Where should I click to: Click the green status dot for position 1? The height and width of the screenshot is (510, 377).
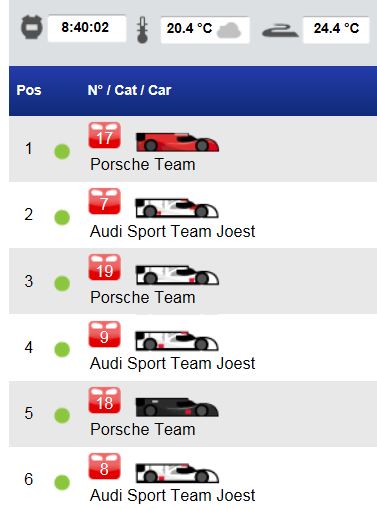(62, 152)
